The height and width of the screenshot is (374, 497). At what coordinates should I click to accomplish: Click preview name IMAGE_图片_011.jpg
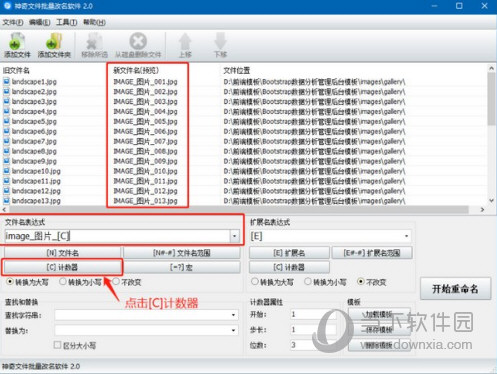pyautogui.click(x=145, y=181)
